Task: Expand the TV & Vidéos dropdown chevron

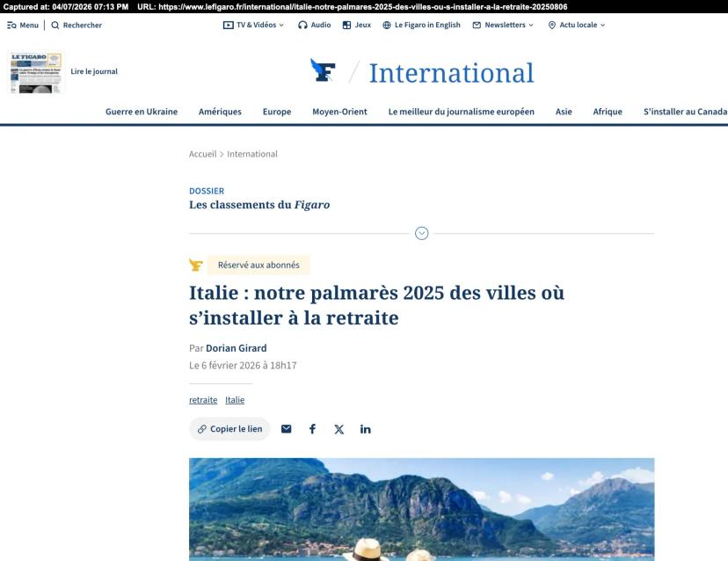Action: tap(281, 25)
